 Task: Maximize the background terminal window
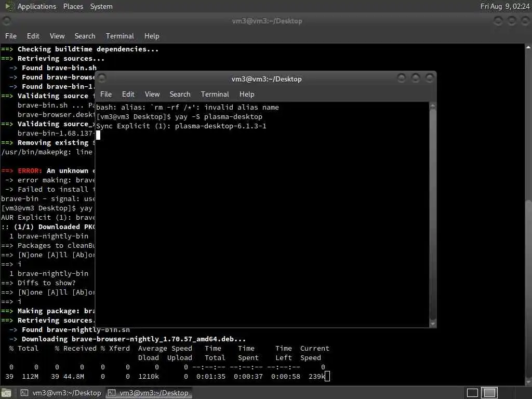512,21
